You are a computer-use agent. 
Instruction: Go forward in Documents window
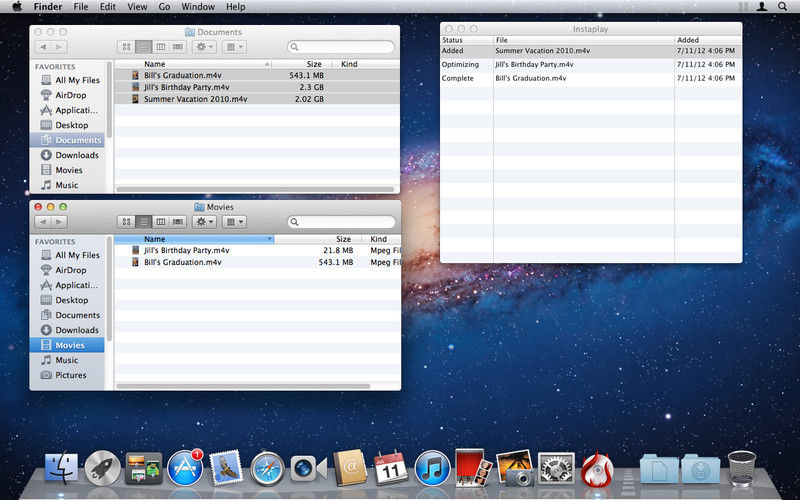click(x=59, y=47)
